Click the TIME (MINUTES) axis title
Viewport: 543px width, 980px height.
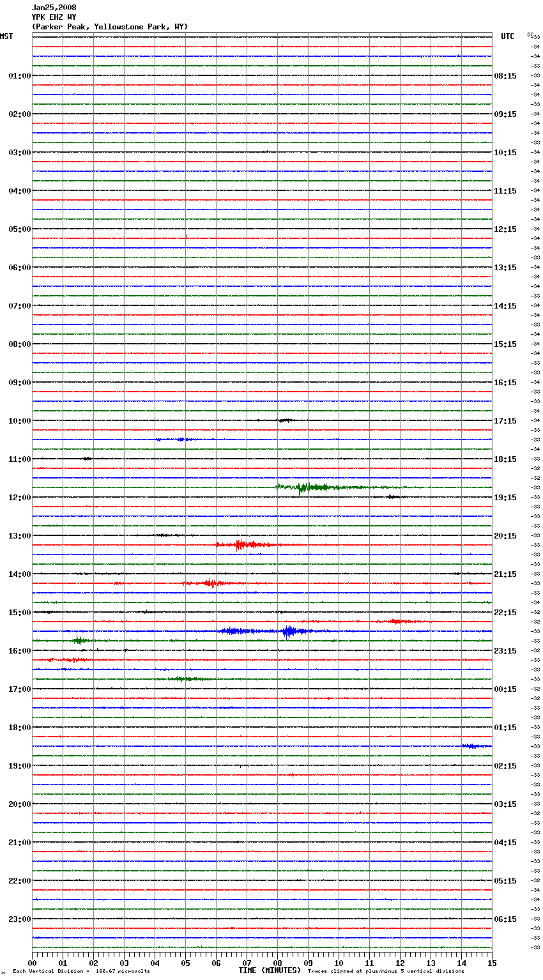pos(270,970)
